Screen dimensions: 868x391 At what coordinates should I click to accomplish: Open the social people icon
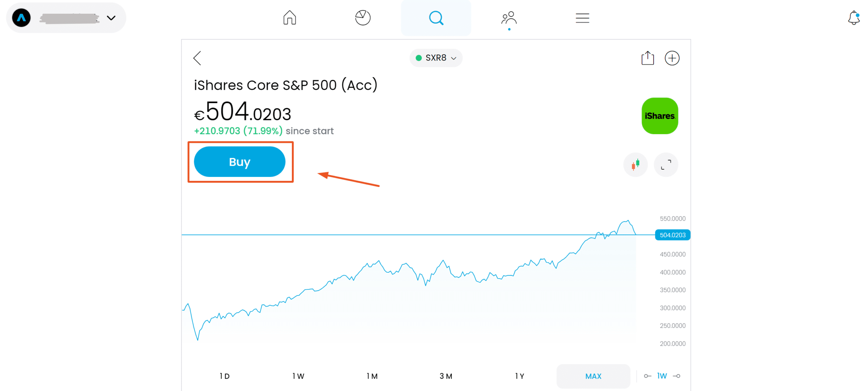(509, 18)
